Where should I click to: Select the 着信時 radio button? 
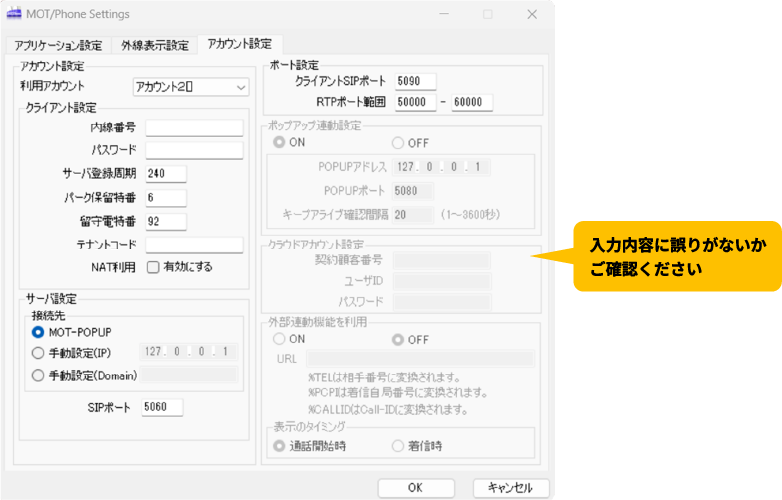(x=397, y=446)
